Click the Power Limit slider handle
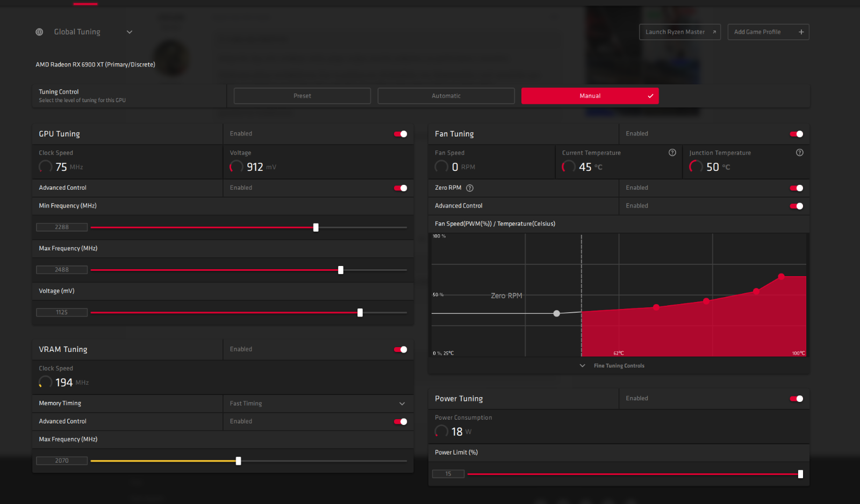The image size is (860, 504). point(801,474)
